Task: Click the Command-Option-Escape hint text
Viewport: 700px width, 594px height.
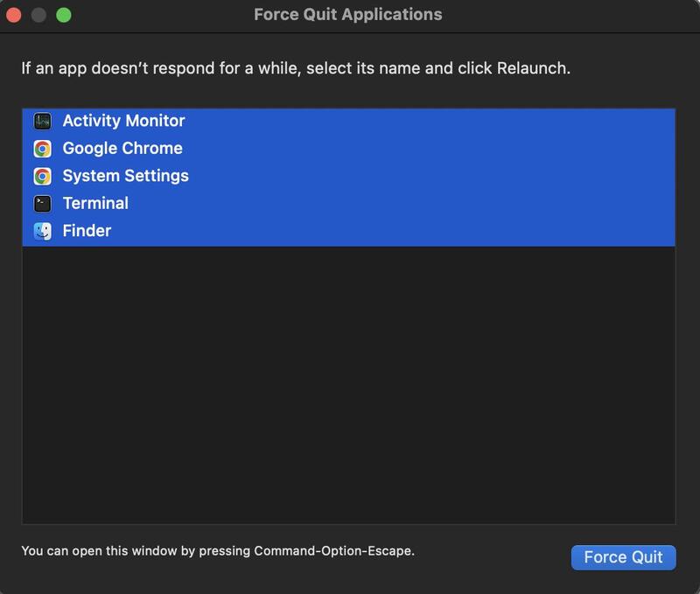Action: (218, 551)
